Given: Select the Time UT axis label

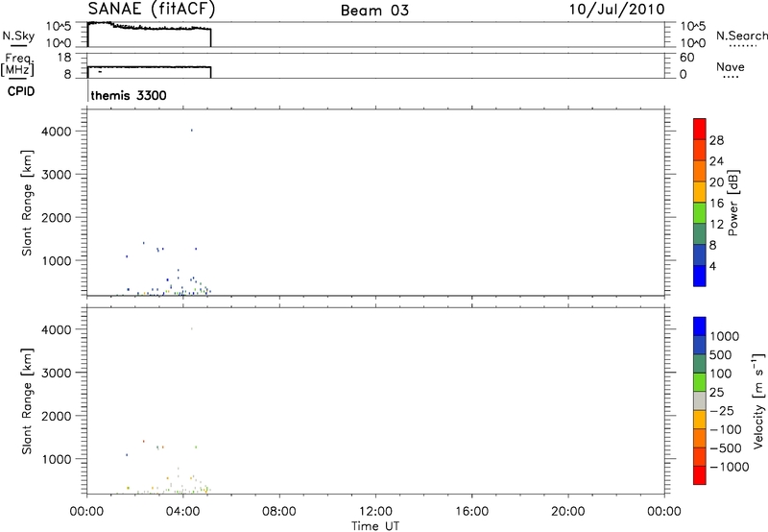Looking at the screenshot, I should coord(375,526).
